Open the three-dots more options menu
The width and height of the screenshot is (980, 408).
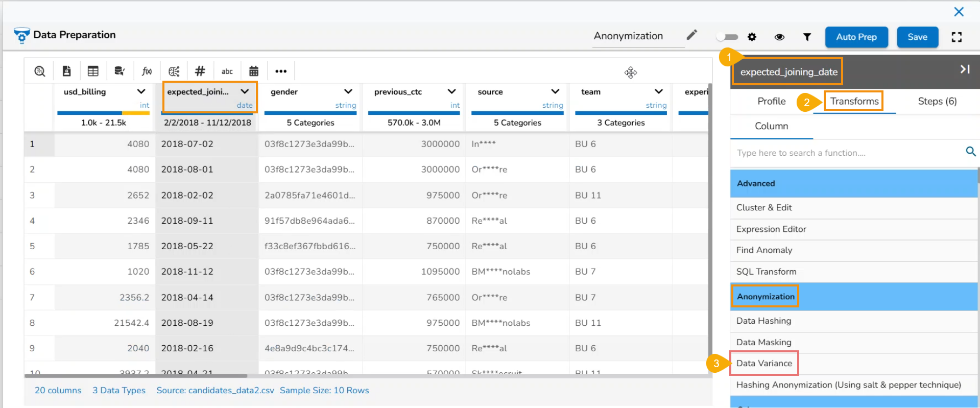click(x=281, y=71)
